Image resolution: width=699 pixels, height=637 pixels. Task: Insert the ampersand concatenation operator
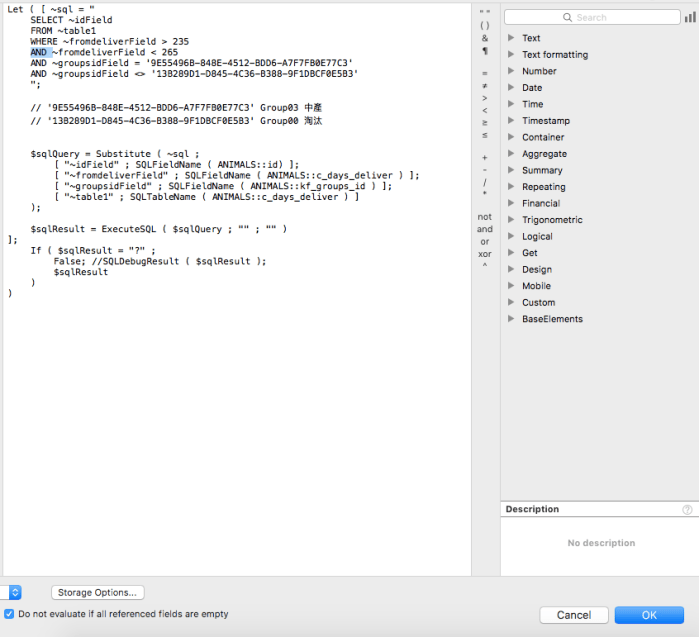point(485,38)
